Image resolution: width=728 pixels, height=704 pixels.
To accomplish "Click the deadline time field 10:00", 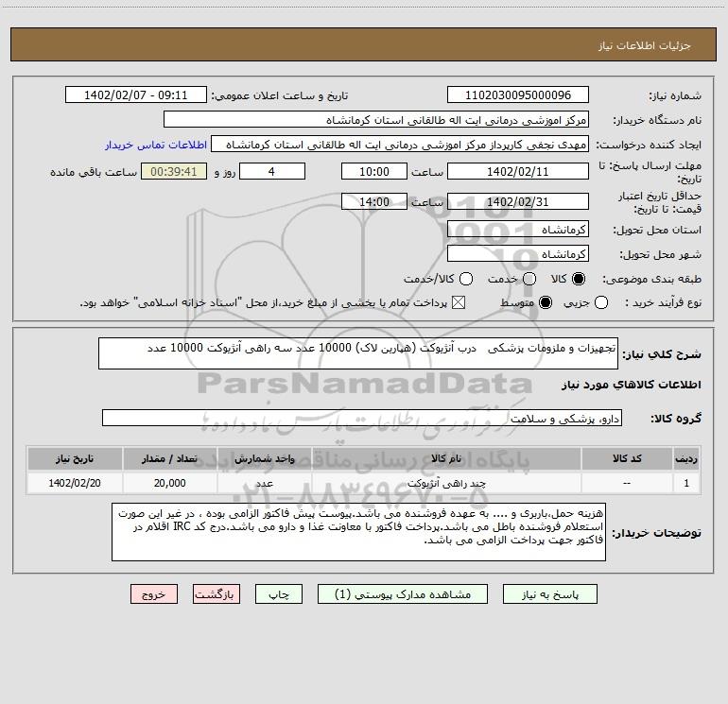I will [x=374, y=171].
